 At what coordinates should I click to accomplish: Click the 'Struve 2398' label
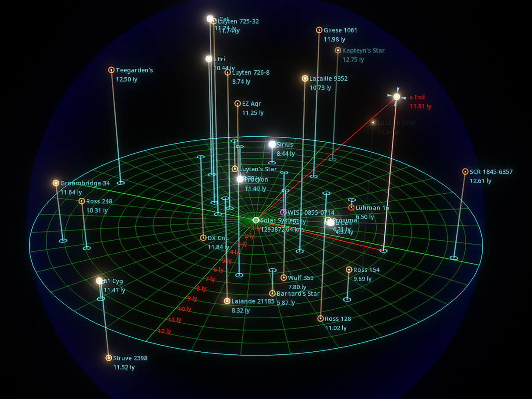coord(130,358)
